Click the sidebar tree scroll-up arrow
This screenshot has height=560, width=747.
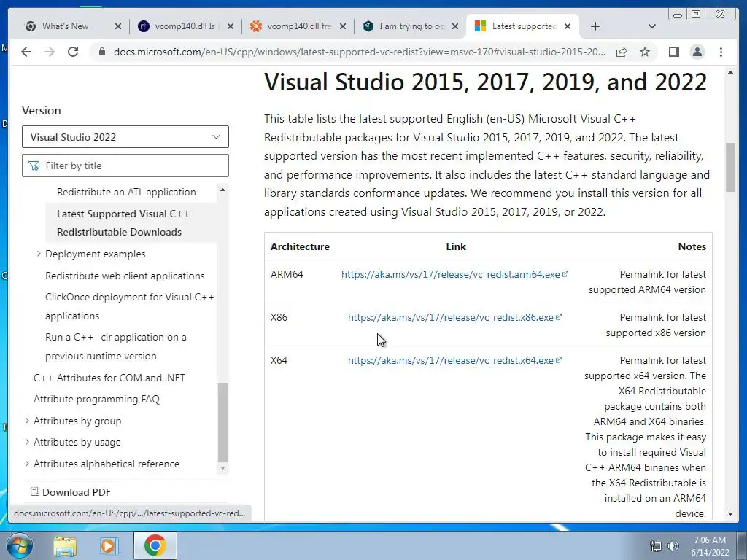coord(222,190)
